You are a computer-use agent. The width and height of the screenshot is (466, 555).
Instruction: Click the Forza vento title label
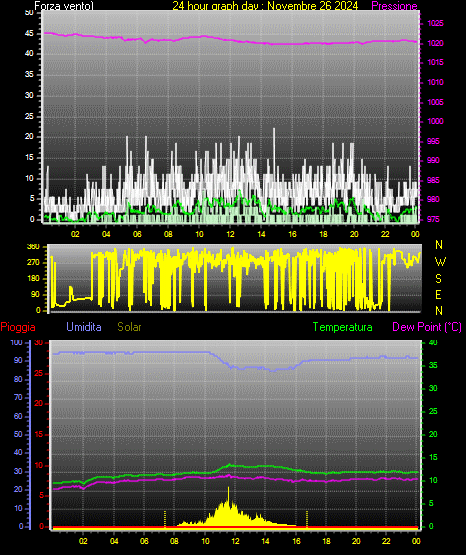point(64,6)
